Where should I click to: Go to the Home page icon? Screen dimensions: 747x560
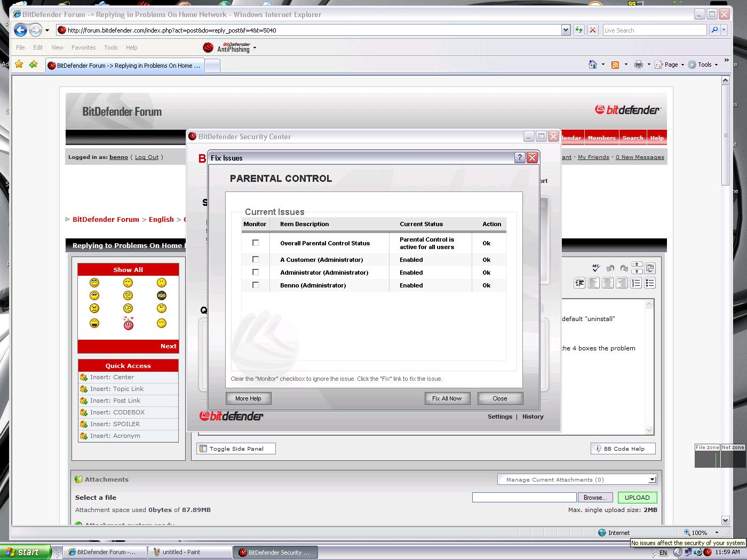tap(593, 65)
